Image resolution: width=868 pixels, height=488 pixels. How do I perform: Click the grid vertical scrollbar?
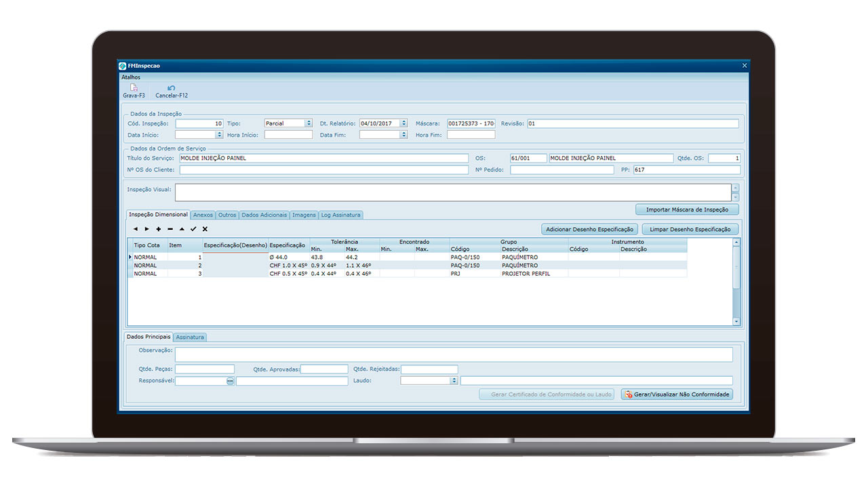pyautogui.click(x=736, y=281)
